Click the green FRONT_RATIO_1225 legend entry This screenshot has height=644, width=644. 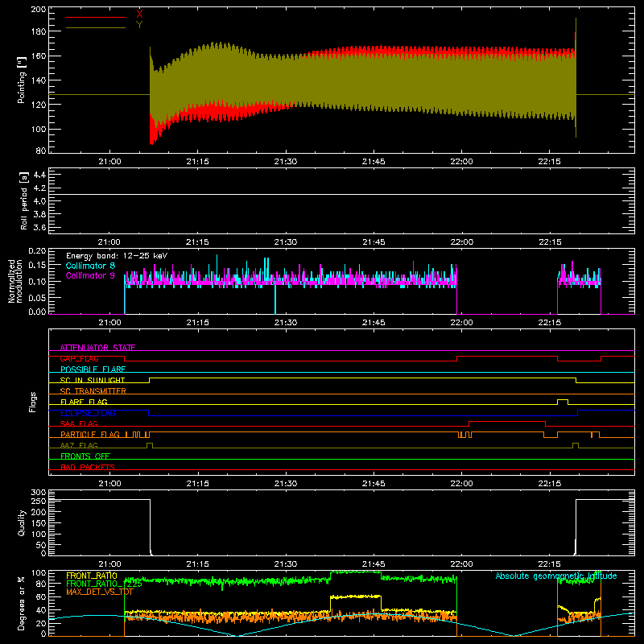(x=105, y=584)
